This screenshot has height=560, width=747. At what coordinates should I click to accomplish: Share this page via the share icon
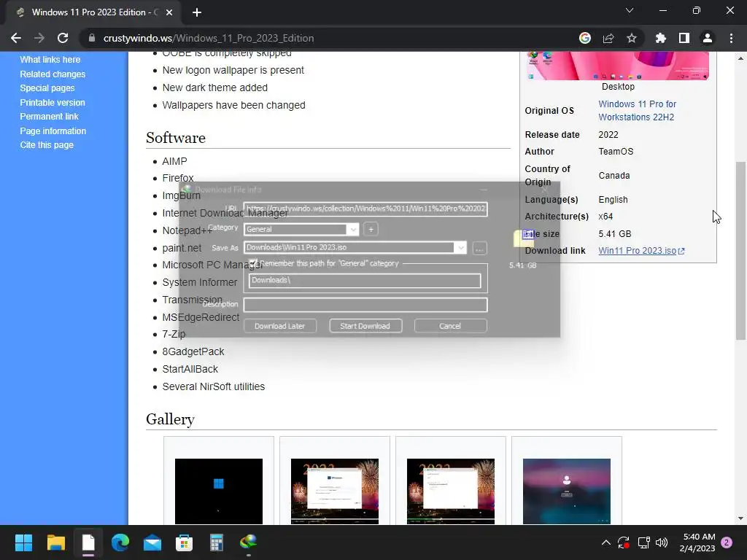tap(608, 38)
